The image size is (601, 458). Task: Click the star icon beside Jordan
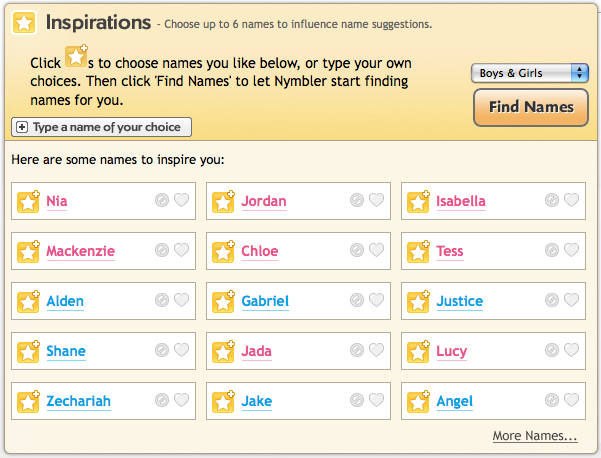coord(223,201)
